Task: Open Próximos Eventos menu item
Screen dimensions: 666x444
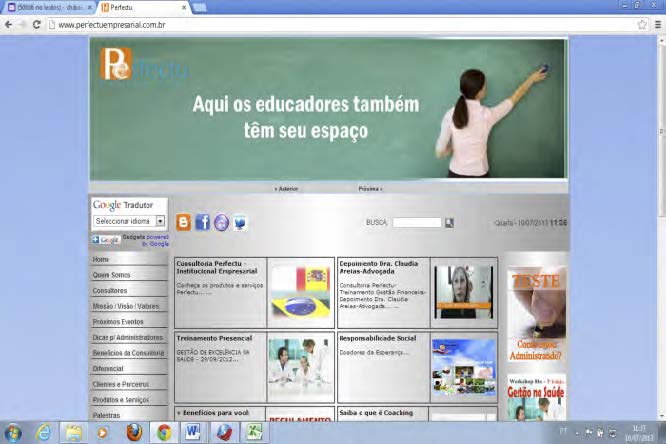Action: [118, 322]
